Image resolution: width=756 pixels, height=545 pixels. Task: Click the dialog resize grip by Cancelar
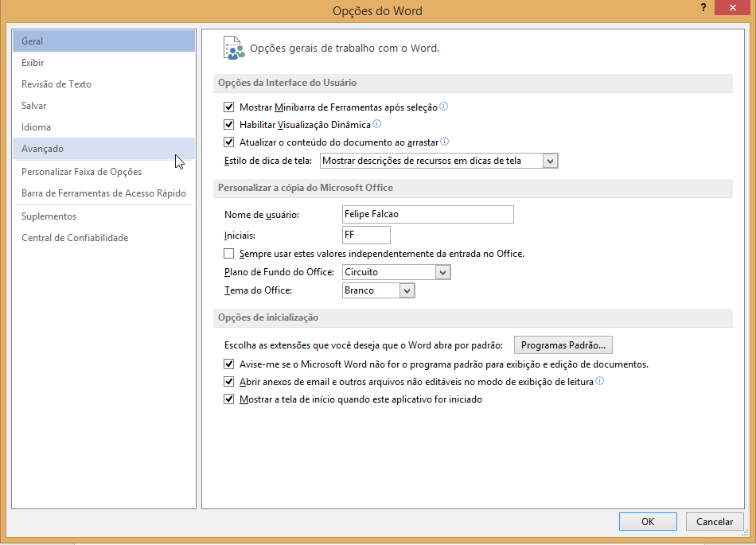745,532
